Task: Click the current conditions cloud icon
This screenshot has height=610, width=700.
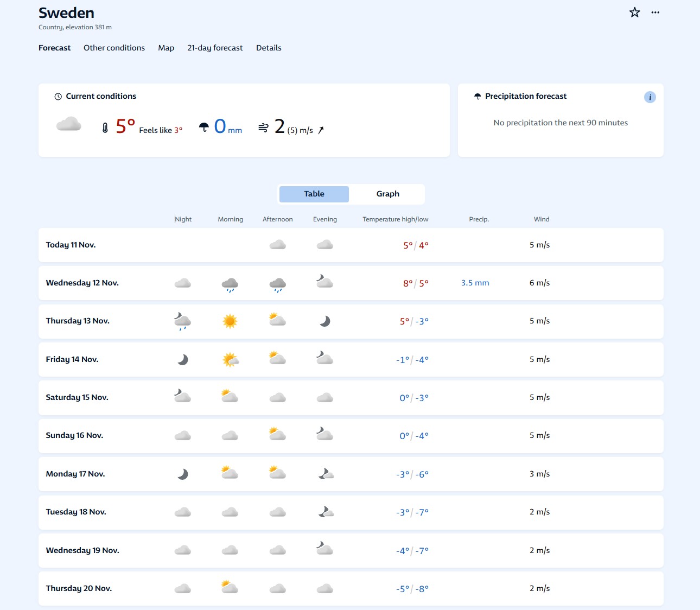Action: tap(69, 125)
